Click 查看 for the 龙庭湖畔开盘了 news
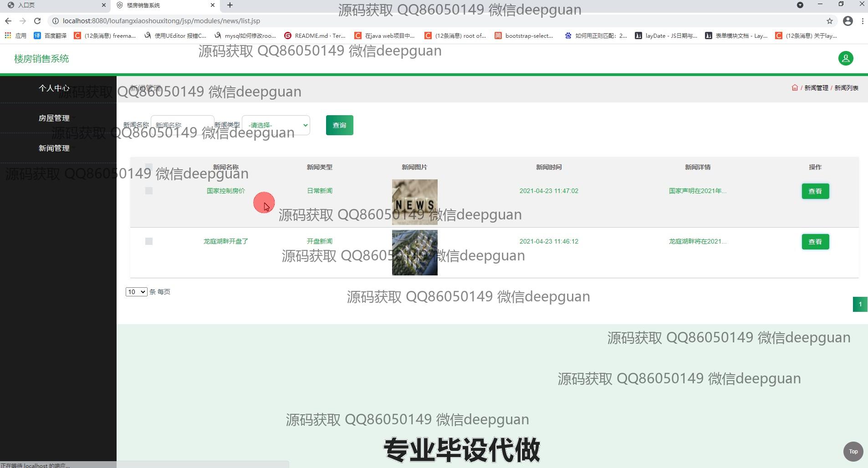This screenshot has height=468, width=868. coord(815,242)
